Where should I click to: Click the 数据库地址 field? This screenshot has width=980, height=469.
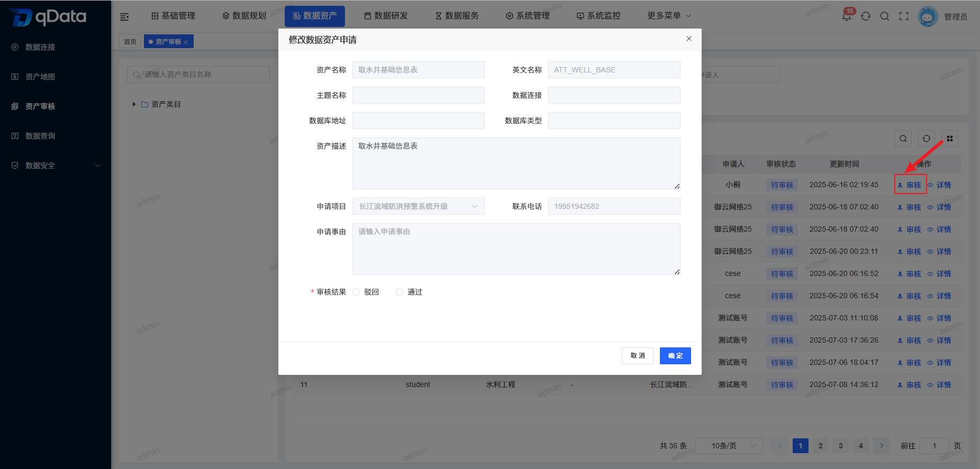coord(419,121)
